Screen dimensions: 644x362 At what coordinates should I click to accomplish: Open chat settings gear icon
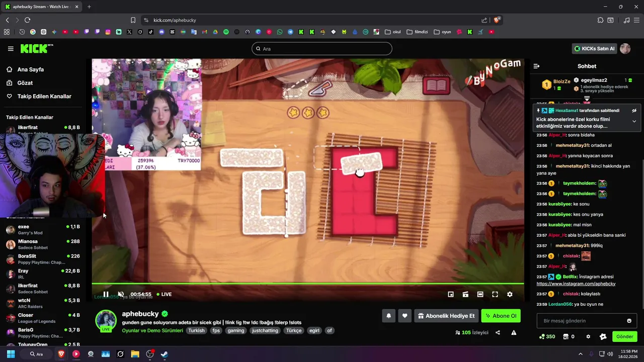coord(588,336)
